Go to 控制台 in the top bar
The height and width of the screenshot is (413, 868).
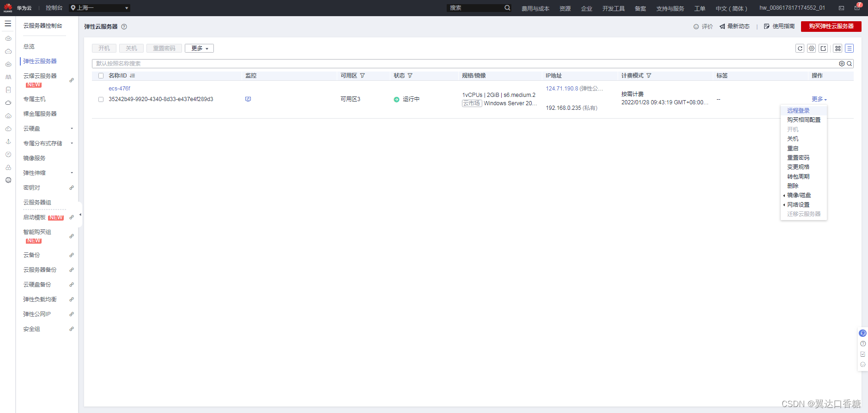click(x=54, y=8)
